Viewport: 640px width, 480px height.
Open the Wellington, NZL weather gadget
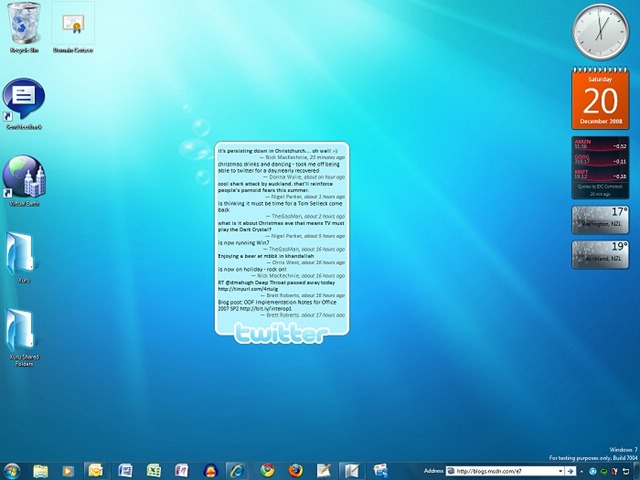point(599,219)
